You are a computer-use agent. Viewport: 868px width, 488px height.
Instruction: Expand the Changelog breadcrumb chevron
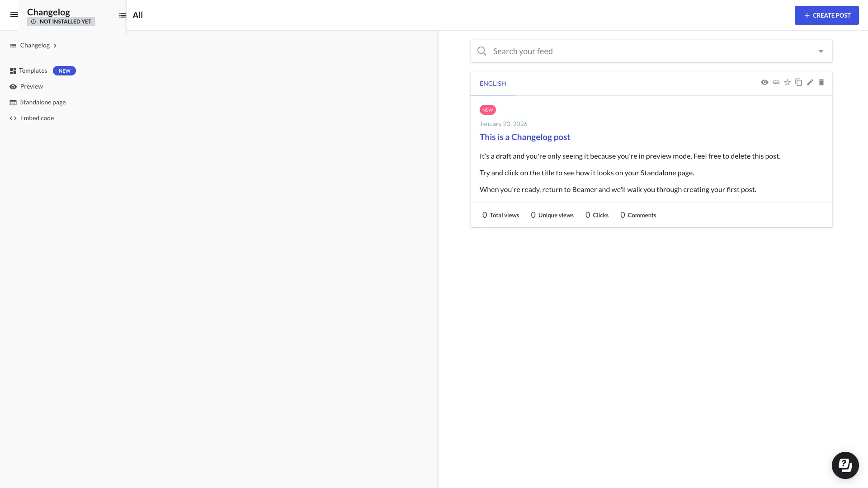[55, 45]
